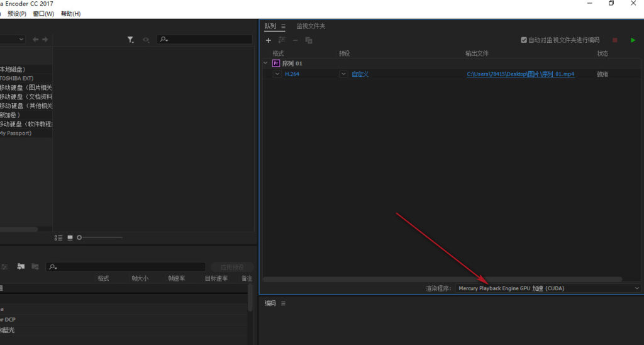The width and height of the screenshot is (644, 345).
Task: Click the media browser tree horizontal scrollbar
Action: point(18,229)
